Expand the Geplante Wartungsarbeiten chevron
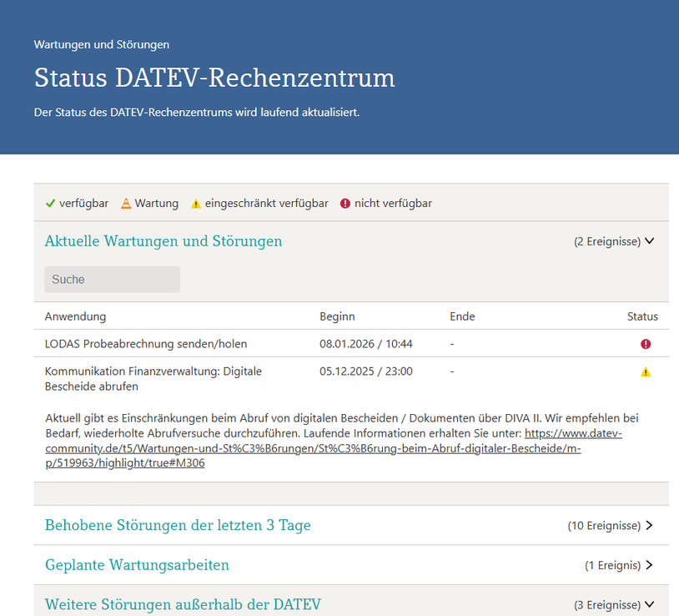The width and height of the screenshot is (679, 616). [x=650, y=565]
